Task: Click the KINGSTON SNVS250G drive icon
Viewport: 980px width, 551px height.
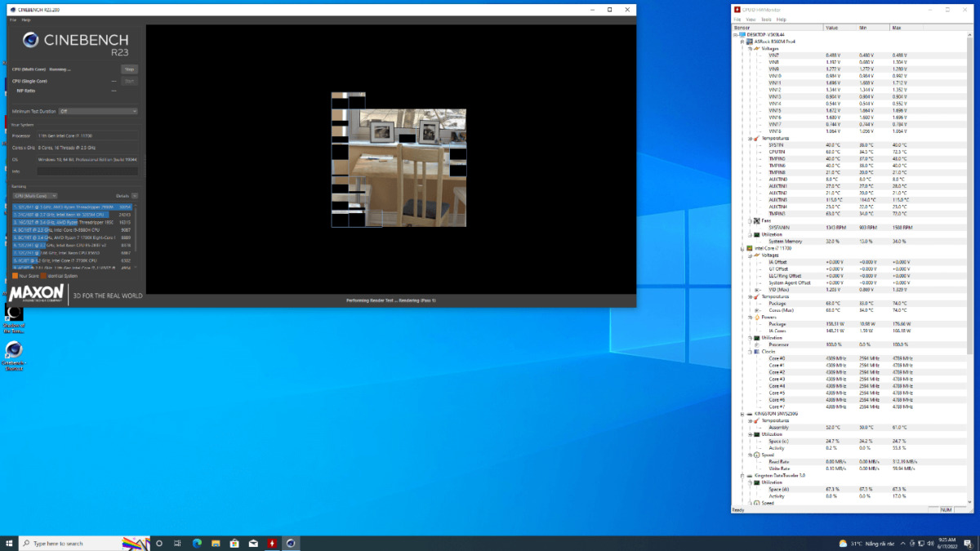Action: point(750,414)
